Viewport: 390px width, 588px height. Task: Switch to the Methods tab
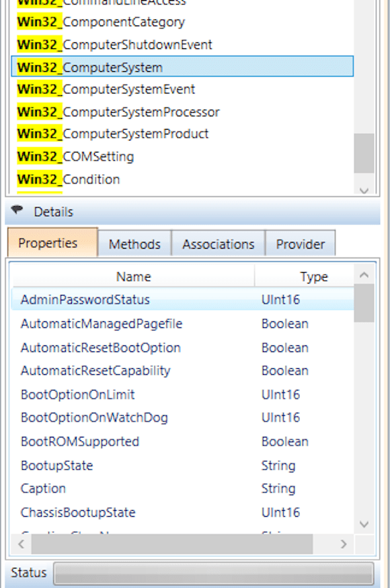(x=134, y=244)
